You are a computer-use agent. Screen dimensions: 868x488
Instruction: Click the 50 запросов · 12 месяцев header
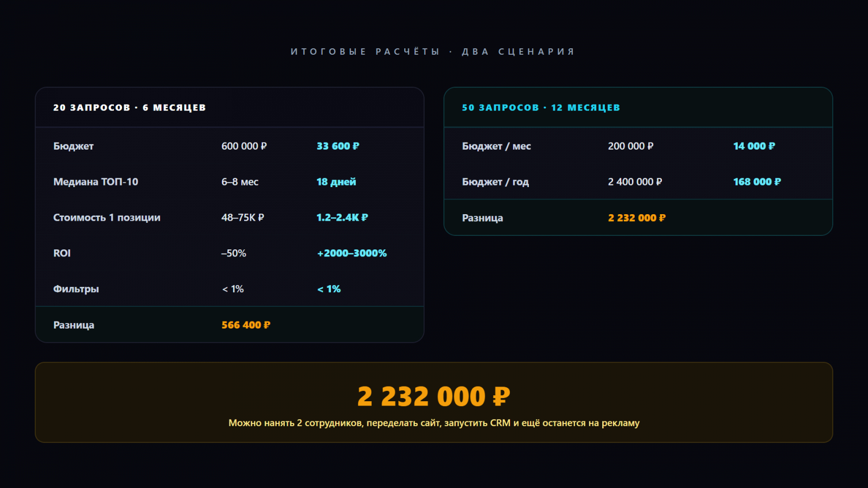pos(540,107)
